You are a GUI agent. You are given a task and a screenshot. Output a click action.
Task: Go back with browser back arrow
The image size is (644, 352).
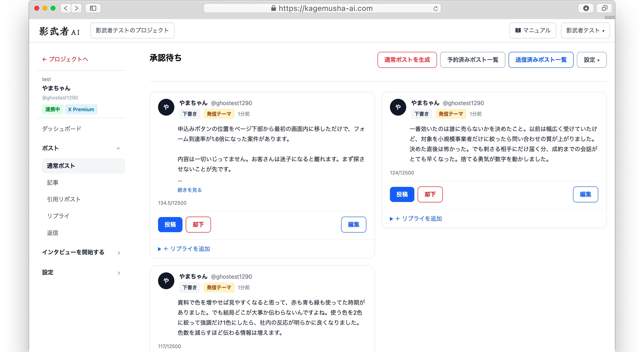coord(66,8)
